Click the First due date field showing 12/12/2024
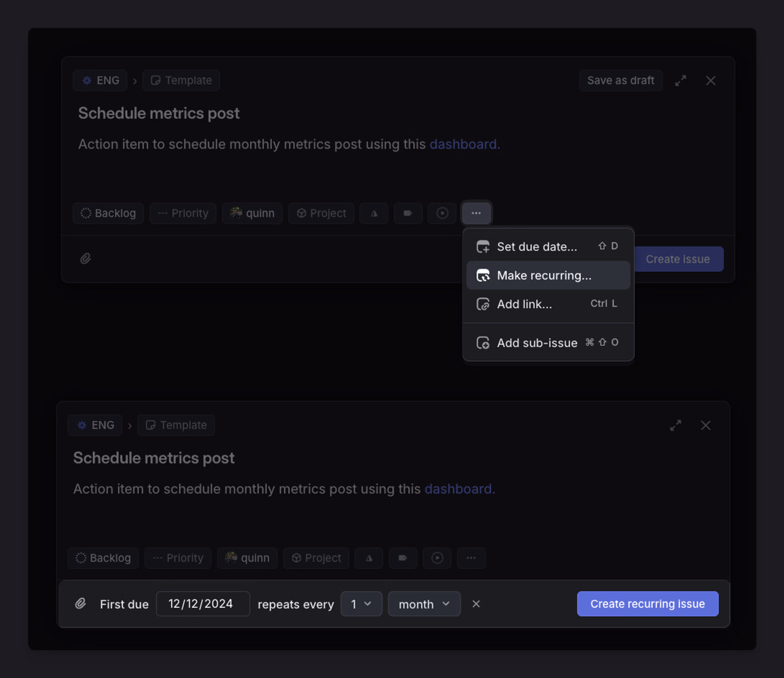784x678 pixels. click(203, 604)
